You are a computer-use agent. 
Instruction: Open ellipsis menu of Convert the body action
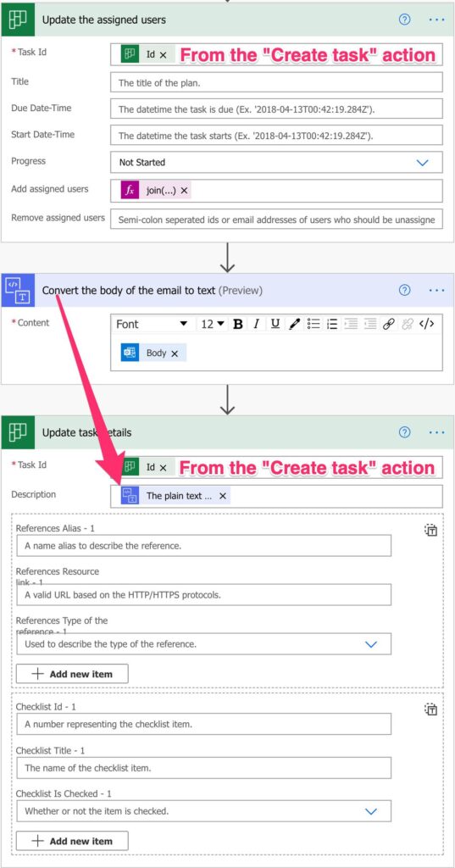click(436, 290)
